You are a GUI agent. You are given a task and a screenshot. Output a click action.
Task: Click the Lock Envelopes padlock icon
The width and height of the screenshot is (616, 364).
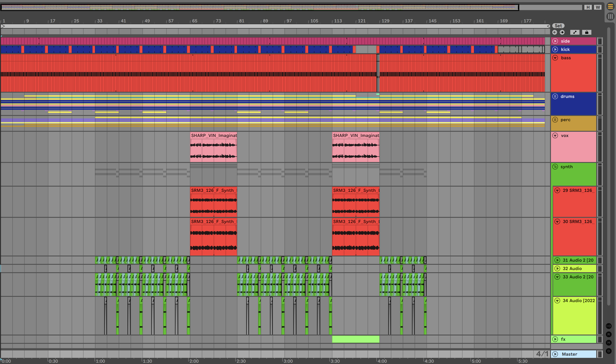tap(587, 32)
